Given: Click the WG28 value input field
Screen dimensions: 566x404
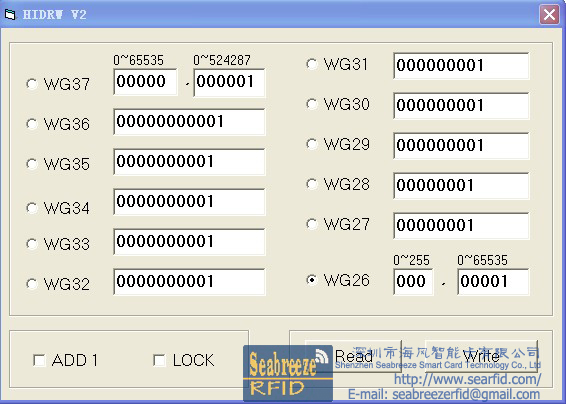Looking at the screenshot, I should coord(461,186).
